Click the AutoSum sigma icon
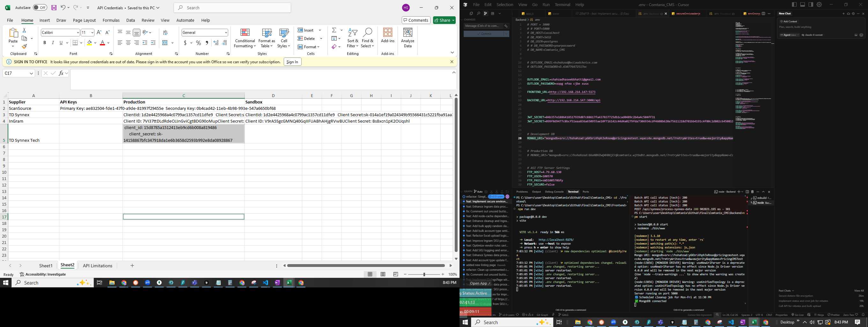The width and height of the screenshot is (868, 327). (334, 30)
